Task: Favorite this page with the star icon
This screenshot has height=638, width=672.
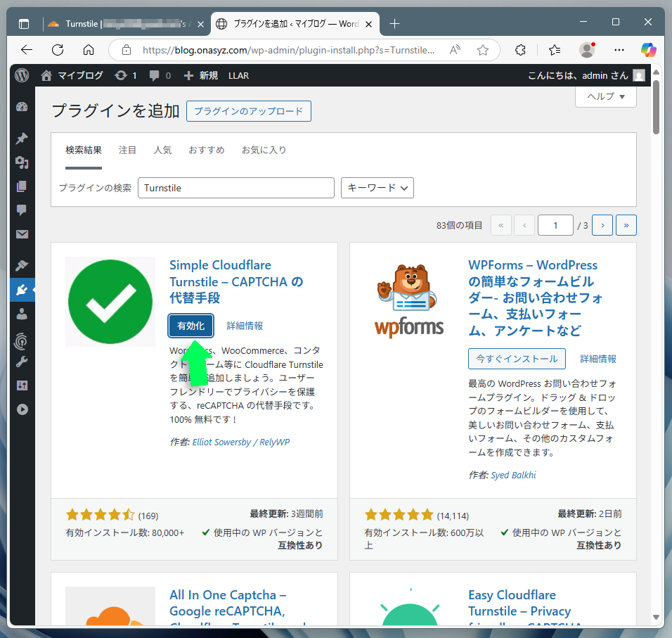Action: click(483, 50)
